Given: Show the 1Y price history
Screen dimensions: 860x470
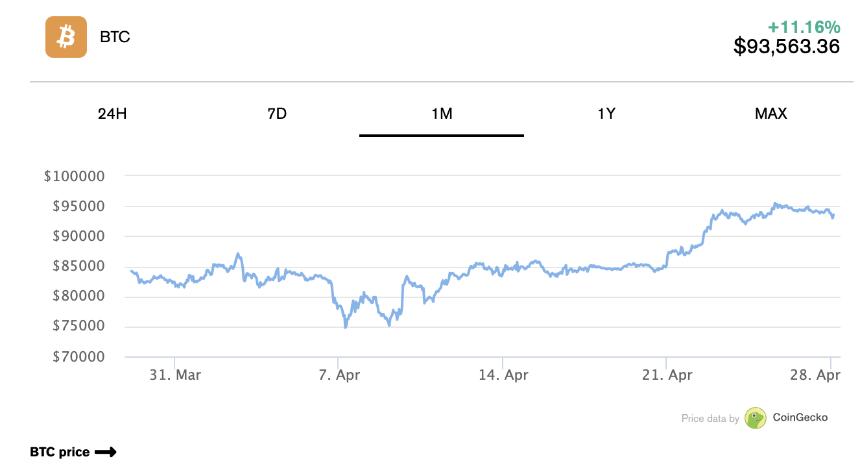Looking at the screenshot, I should (x=606, y=114).
